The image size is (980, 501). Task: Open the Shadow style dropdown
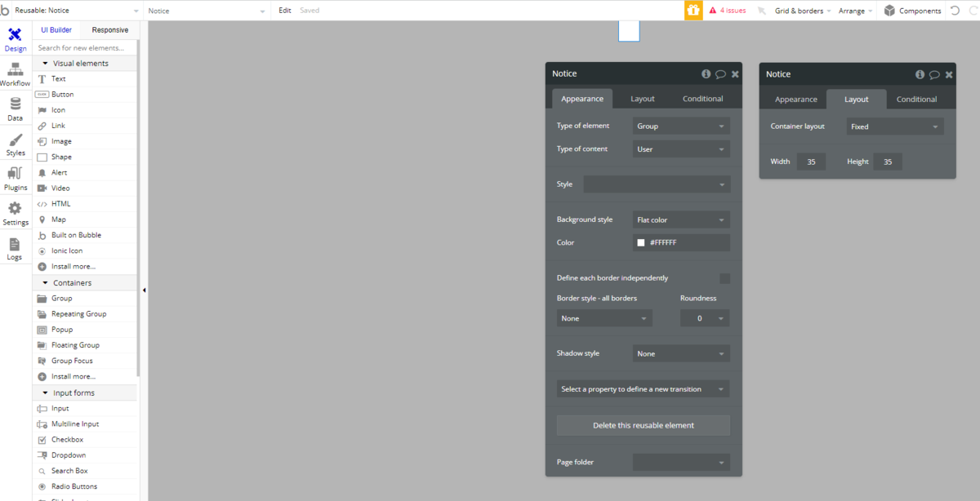681,353
